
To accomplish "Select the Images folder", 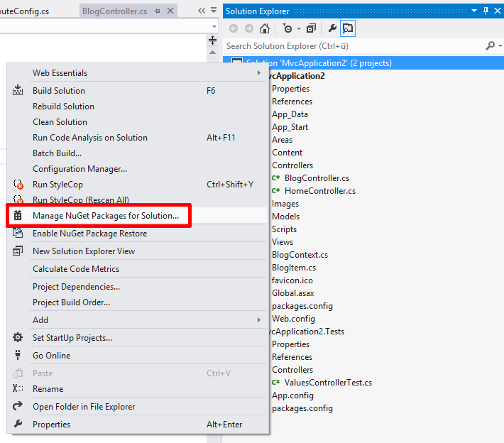I will 285,204.
